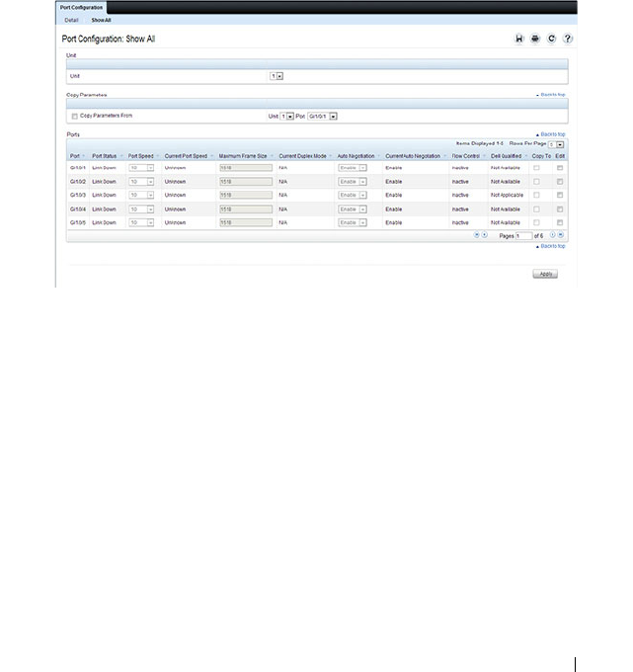Open Auto Negotiation dropdown for Gi1/0/2

tap(352, 182)
